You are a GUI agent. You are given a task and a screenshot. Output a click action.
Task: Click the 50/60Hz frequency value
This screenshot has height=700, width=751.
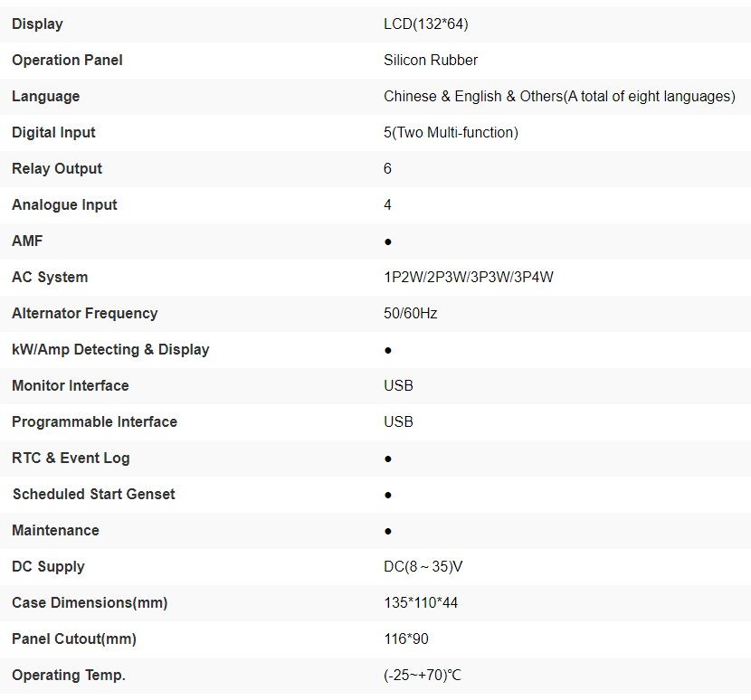[x=411, y=313]
